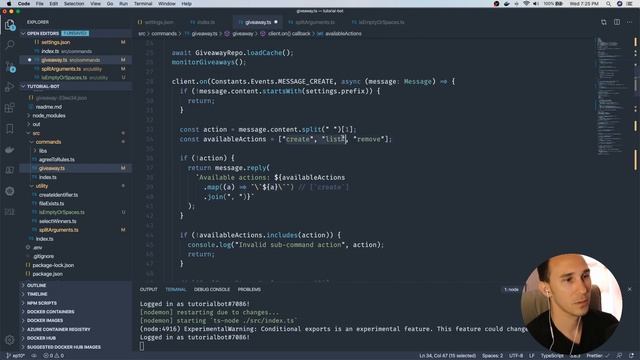Expand the Timeline section
This screenshot has width=640, height=360.
point(37,294)
